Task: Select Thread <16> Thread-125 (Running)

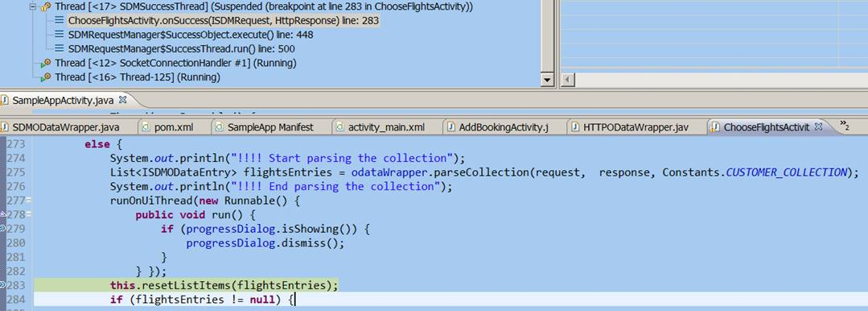Action: (138, 77)
